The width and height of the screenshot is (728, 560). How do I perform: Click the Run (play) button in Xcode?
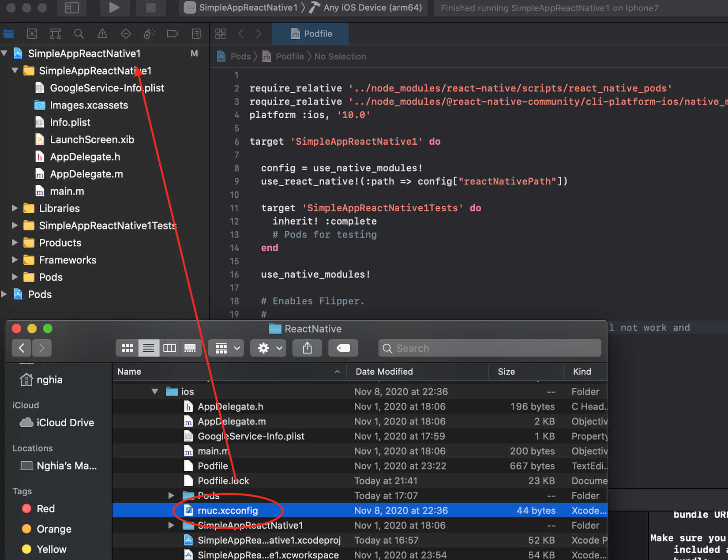point(114,8)
